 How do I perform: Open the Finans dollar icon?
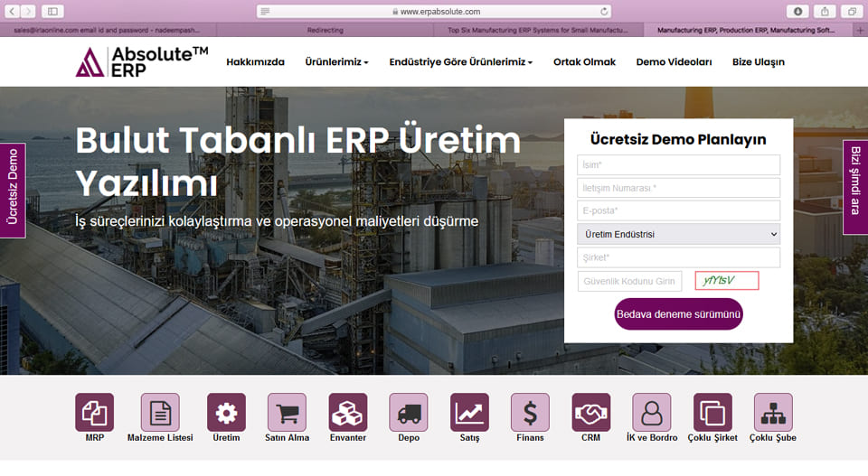tap(531, 413)
